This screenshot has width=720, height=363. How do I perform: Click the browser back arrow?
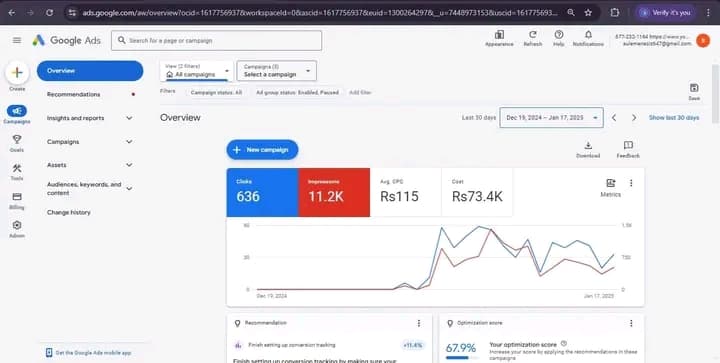pos(12,13)
